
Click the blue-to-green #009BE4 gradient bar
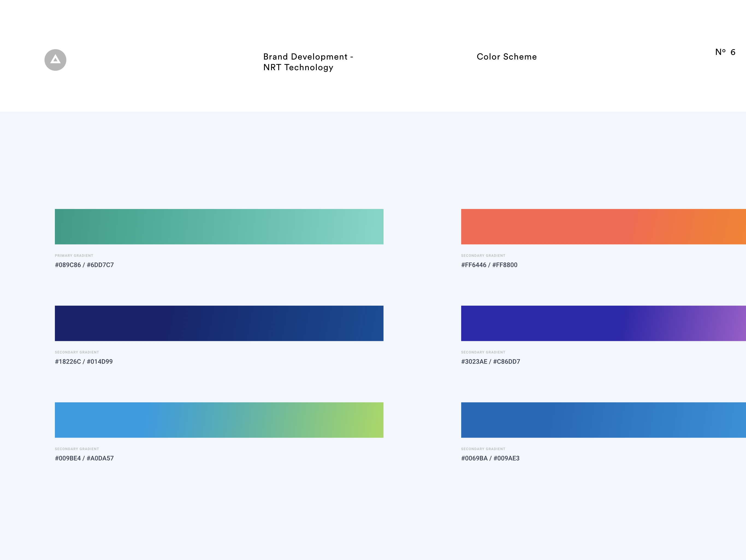[219, 420]
